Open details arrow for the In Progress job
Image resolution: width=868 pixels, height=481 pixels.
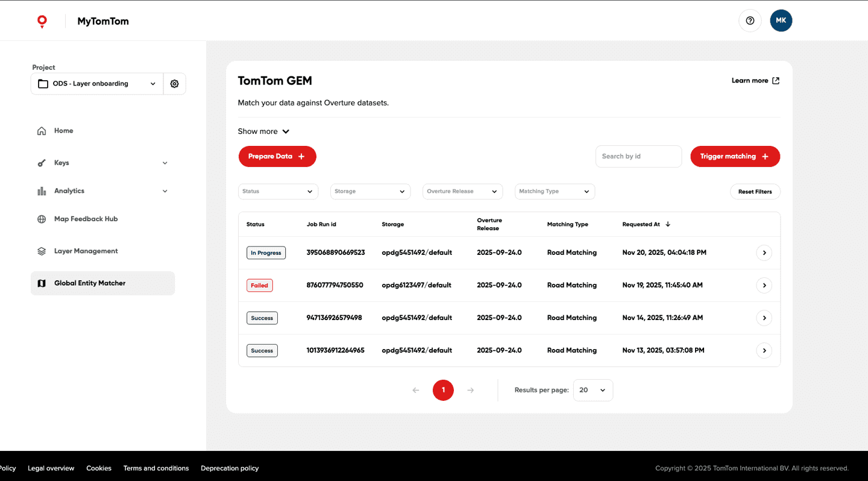click(764, 253)
